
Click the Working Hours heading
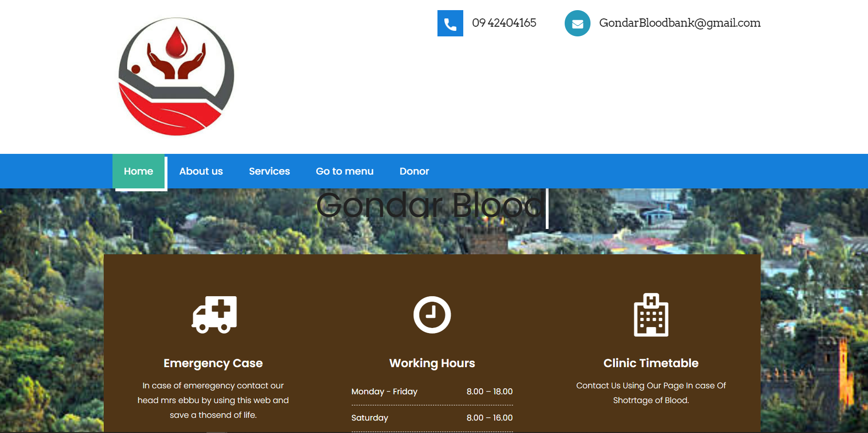(x=432, y=363)
